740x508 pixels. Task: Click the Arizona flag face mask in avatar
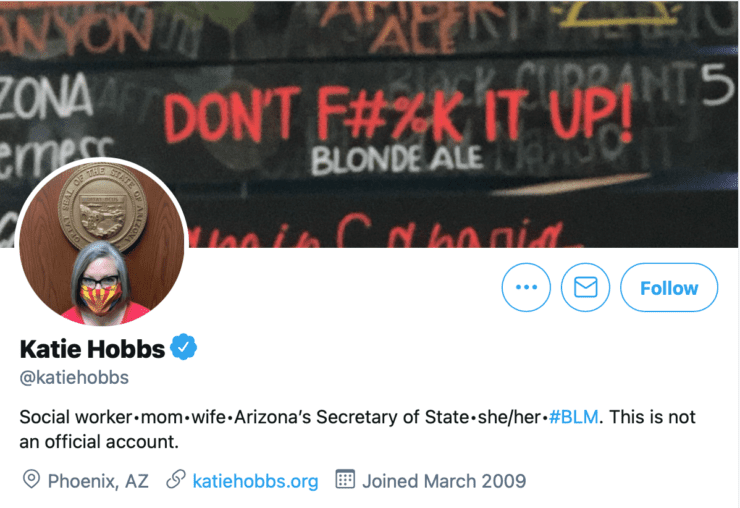(103, 295)
